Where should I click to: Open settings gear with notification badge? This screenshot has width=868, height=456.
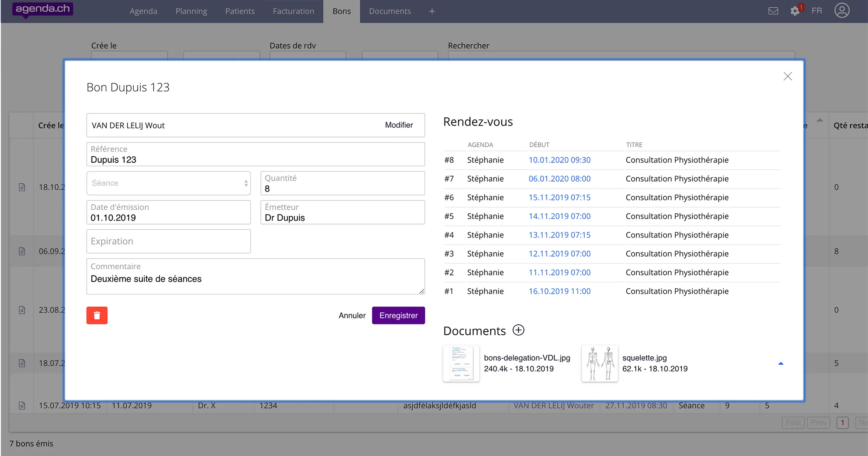[795, 11]
